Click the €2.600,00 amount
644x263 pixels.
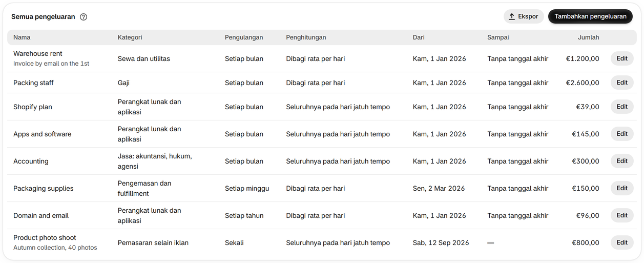(583, 83)
